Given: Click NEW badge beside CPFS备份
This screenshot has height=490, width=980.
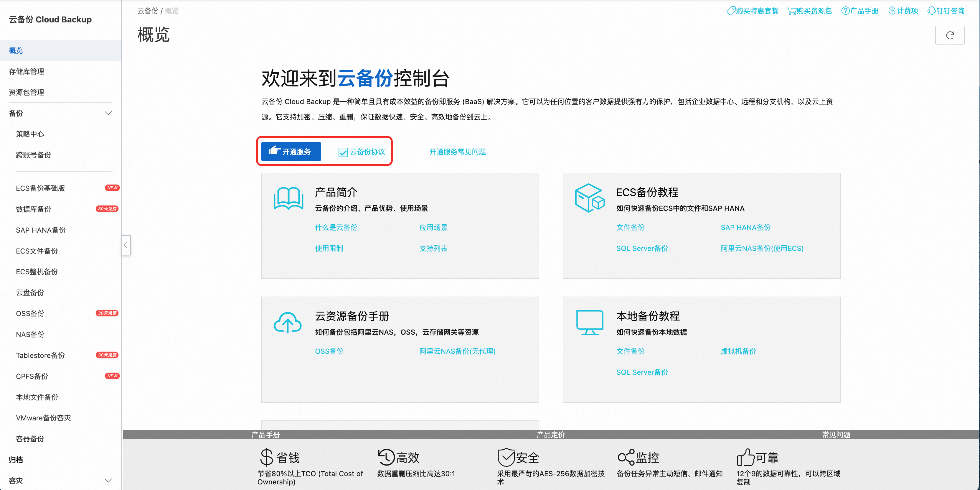Looking at the screenshot, I should (112, 376).
